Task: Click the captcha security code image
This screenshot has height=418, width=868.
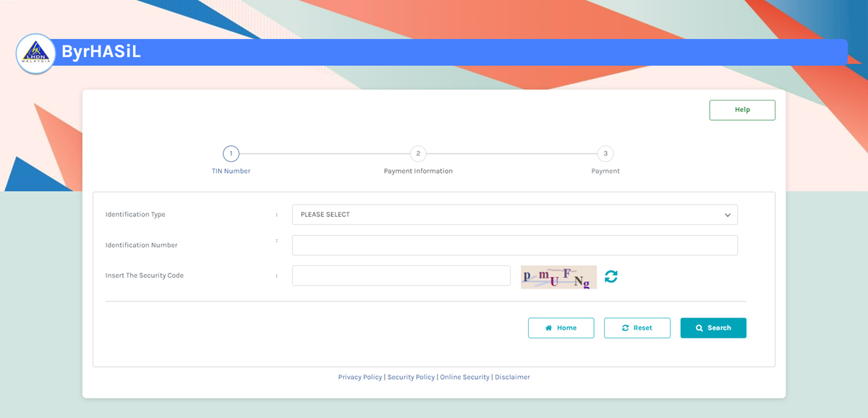Action: pyautogui.click(x=558, y=277)
